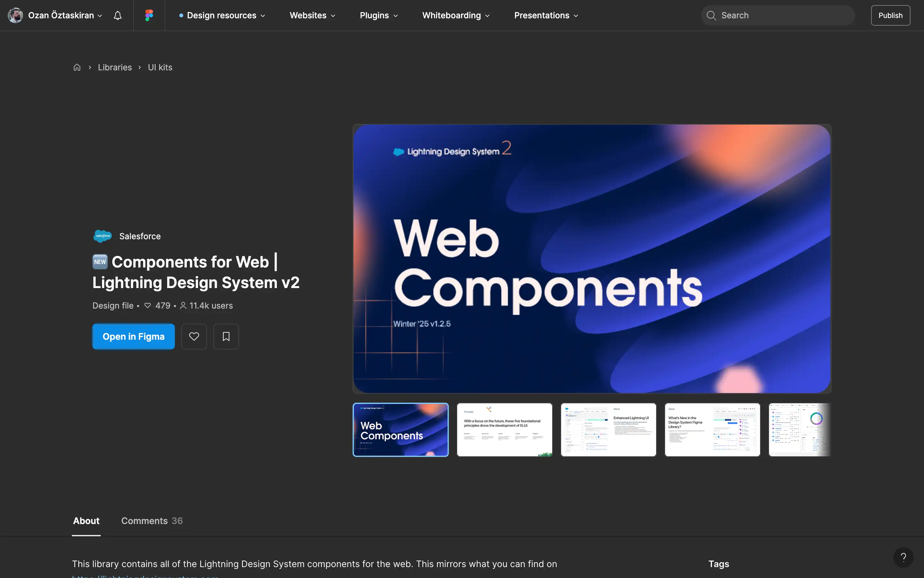The height and width of the screenshot is (578, 924).
Task: Click the Search input field
Action: [778, 15]
